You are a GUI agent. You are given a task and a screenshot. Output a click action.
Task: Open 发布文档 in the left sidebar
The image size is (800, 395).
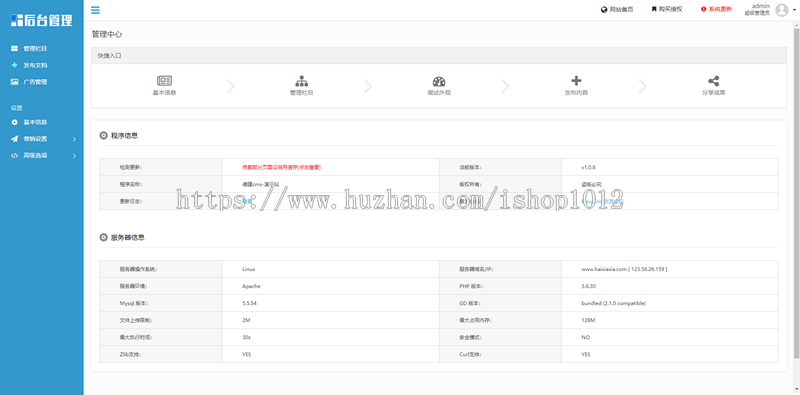point(29,65)
